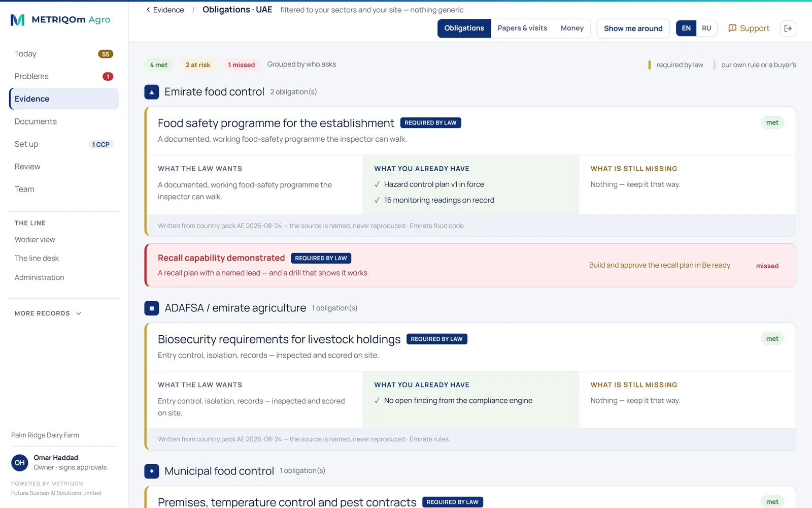Expand the Recall capability demonstrated card
This screenshot has height=508, width=812.
point(470,265)
